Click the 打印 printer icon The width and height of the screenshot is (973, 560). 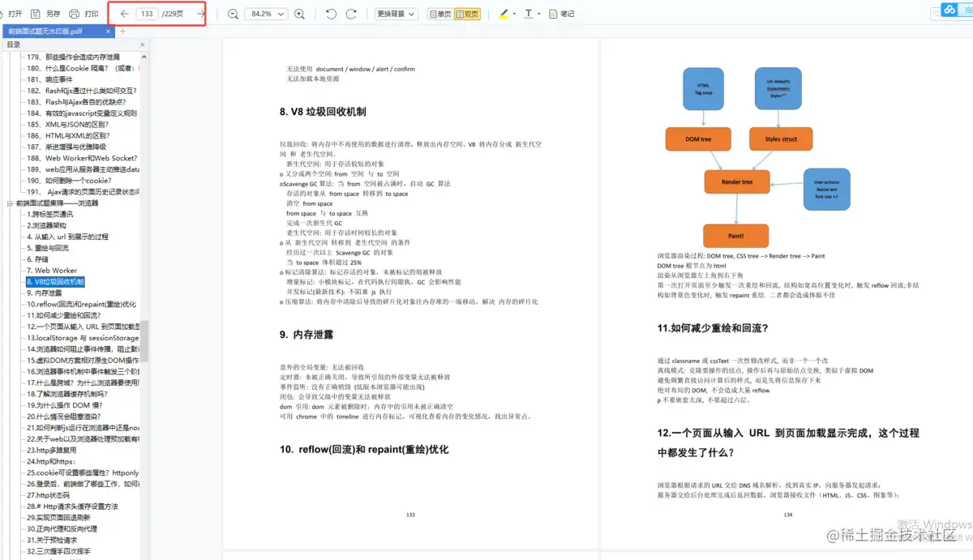(75, 14)
